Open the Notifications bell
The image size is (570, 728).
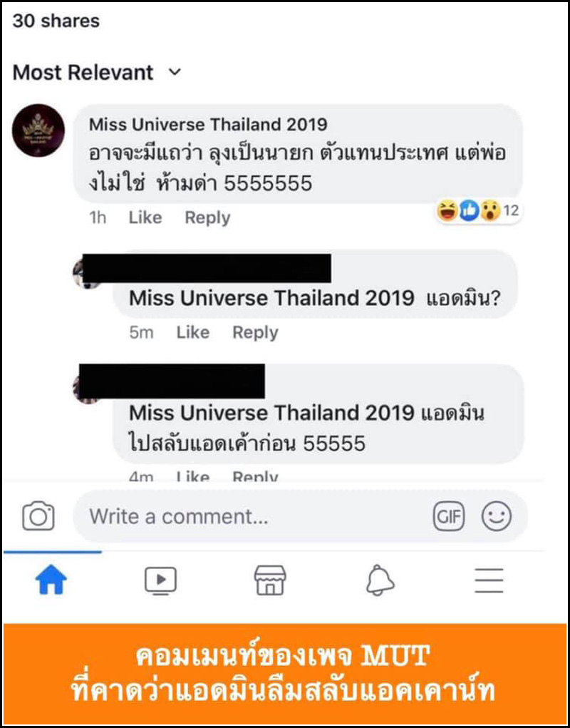(x=380, y=580)
